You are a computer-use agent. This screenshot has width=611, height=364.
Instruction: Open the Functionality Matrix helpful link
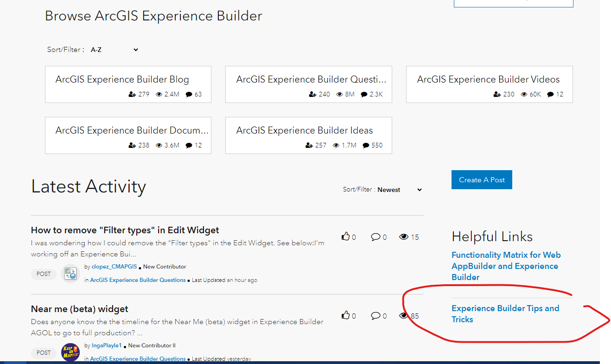point(506,265)
